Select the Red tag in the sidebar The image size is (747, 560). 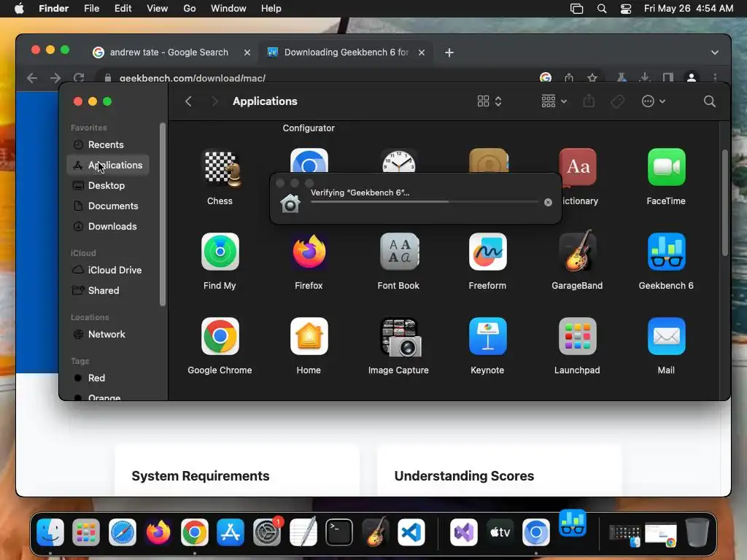click(108, 378)
